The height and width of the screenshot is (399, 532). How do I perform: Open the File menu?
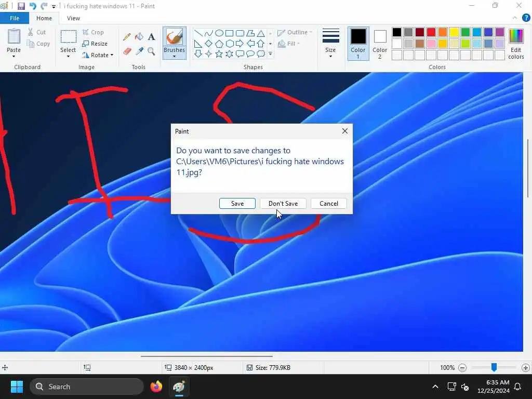coord(15,18)
